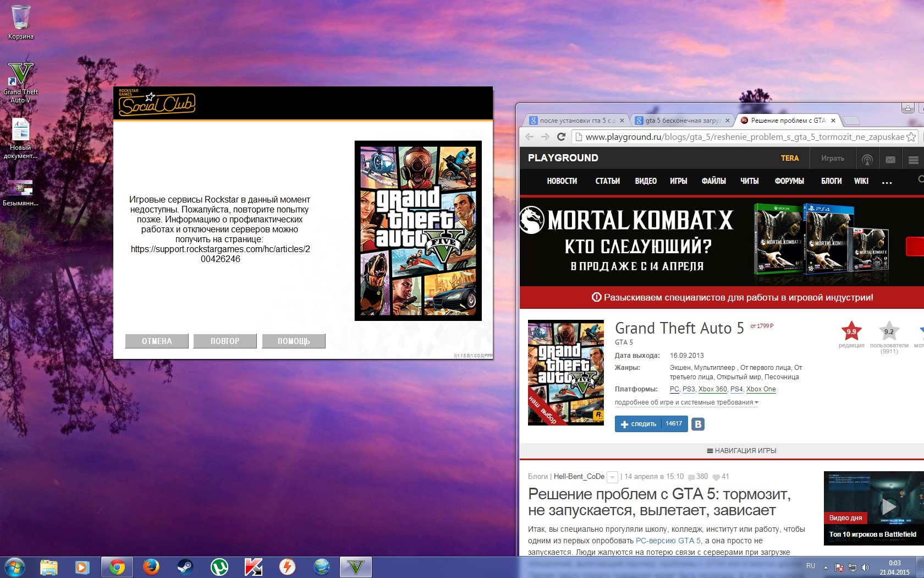Image resolution: width=924 pixels, height=578 pixels.
Task: Click Chrome's forward arrow
Action: pos(545,137)
